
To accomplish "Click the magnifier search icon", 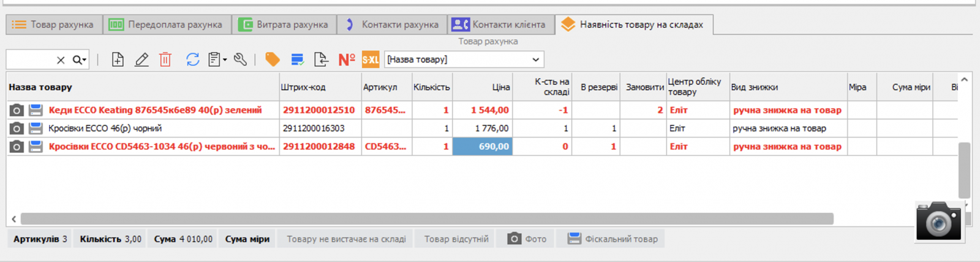I will [x=78, y=60].
